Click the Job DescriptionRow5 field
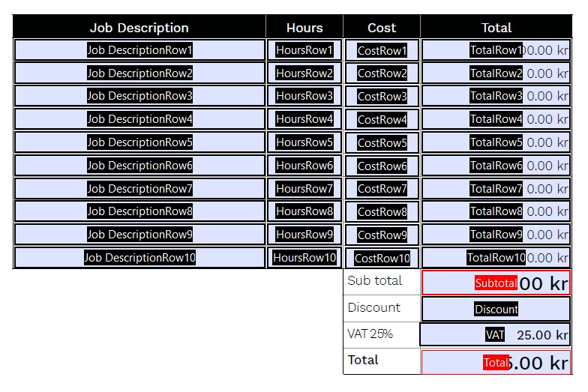Image resolution: width=588 pixels, height=392 pixels. coord(139,142)
